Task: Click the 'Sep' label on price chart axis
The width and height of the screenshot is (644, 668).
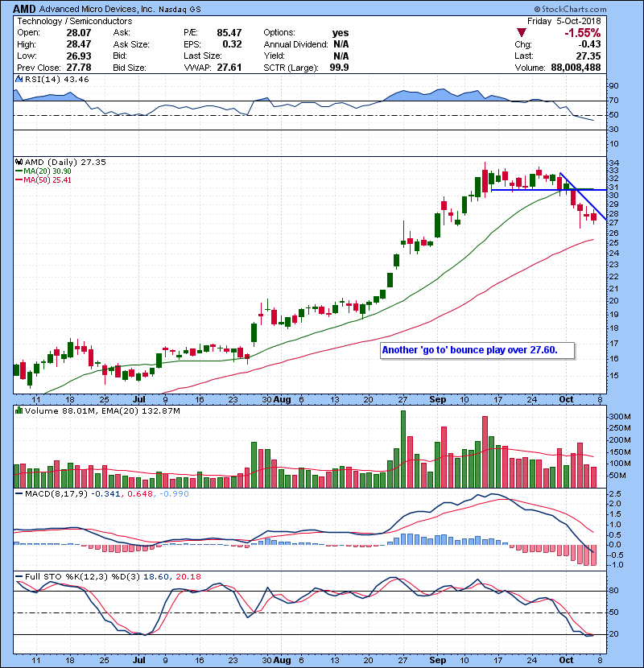Action: pyautogui.click(x=438, y=400)
